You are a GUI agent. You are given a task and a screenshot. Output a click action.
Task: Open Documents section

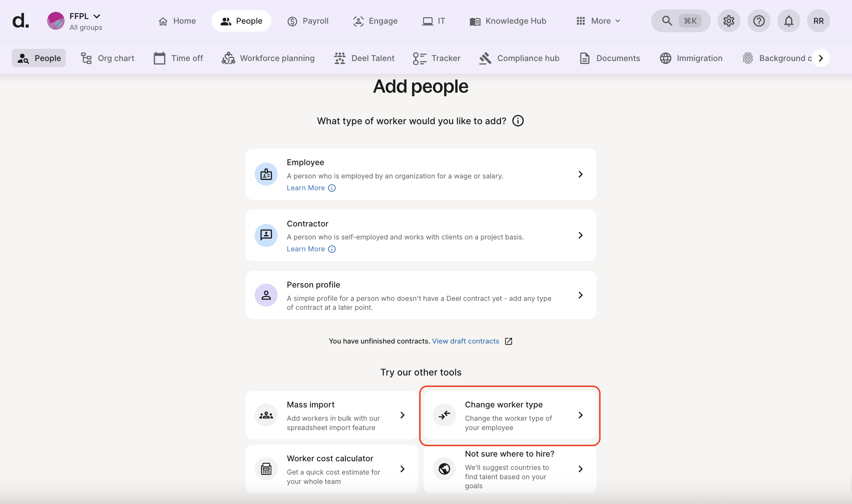610,58
